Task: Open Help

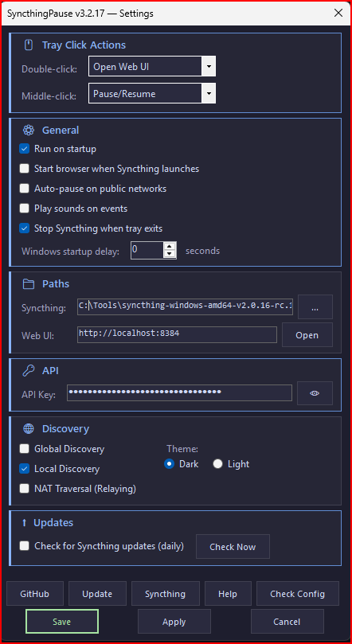Action: [x=228, y=594]
